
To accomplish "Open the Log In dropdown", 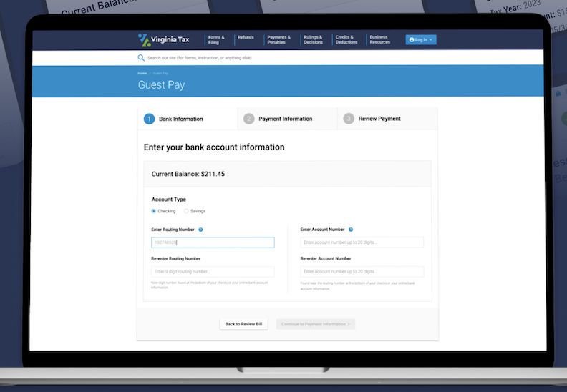I will coord(420,40).
